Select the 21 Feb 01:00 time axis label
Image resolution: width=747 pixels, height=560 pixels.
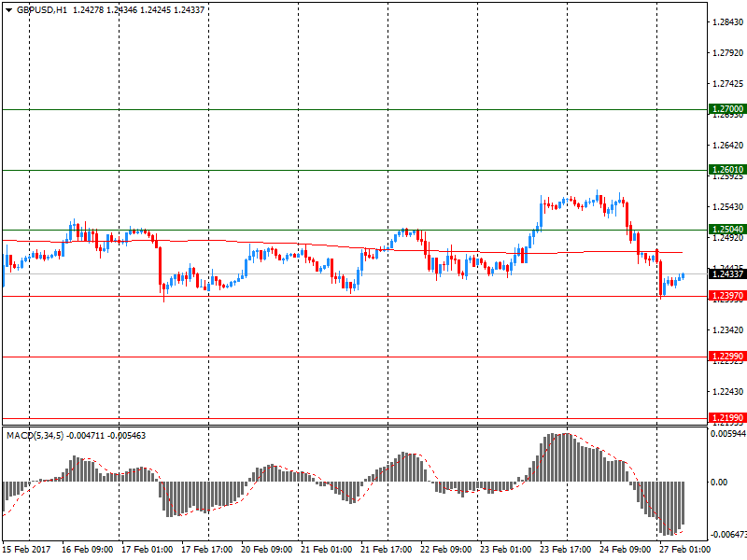pos(326,550)
